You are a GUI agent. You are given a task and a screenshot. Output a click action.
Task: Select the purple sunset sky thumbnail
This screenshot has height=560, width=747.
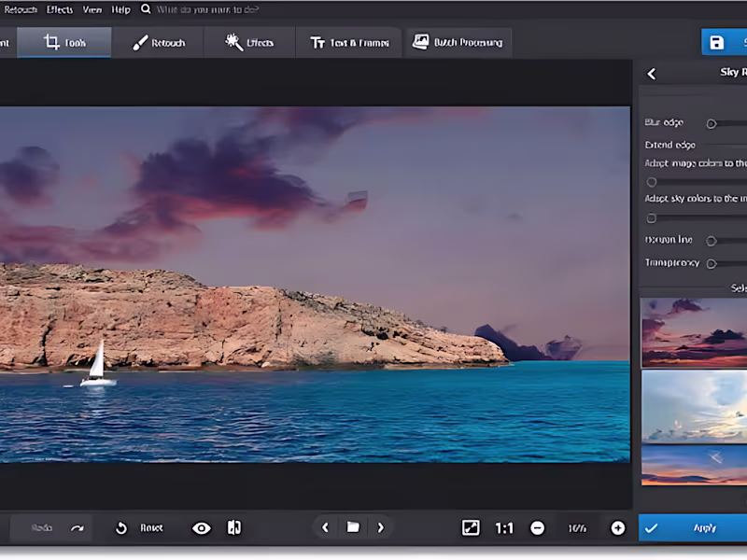(x=694, y=331)
